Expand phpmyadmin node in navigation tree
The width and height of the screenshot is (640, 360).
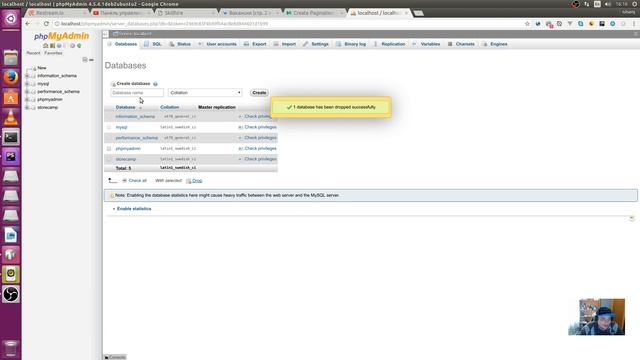point(27,100)
